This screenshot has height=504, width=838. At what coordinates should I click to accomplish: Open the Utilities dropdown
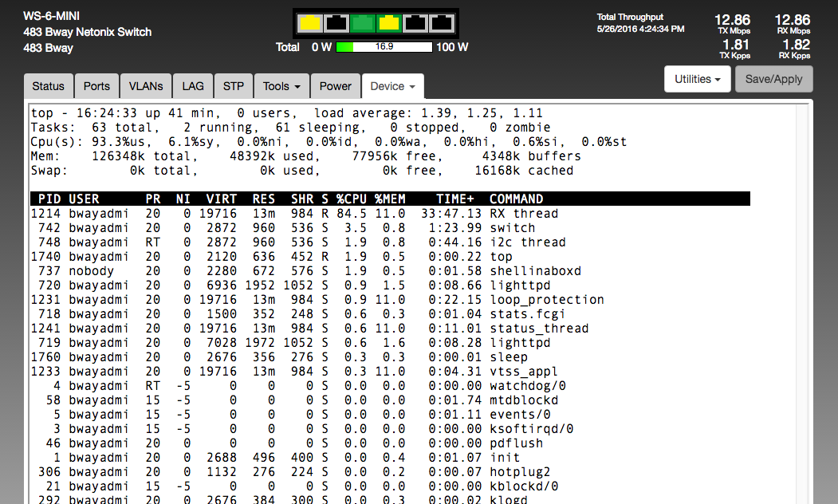pos(697,79)
